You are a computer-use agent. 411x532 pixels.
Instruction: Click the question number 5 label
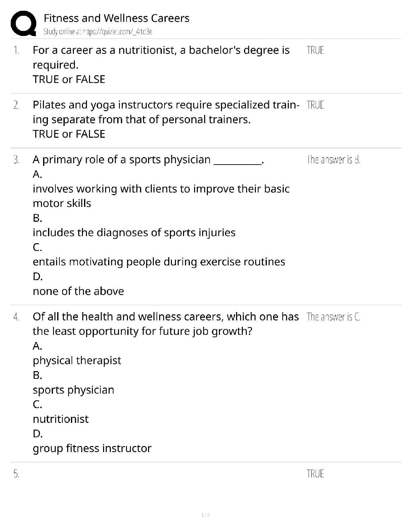point(16,474)
